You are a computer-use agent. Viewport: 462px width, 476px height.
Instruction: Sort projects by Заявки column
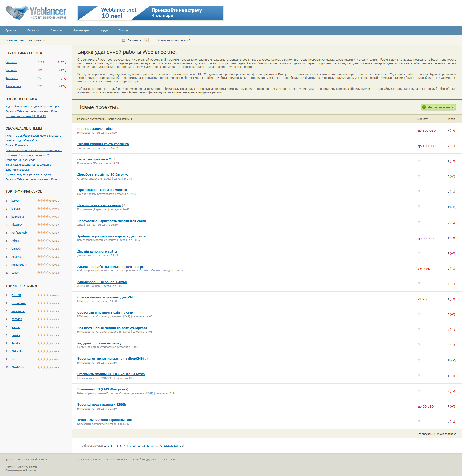point(452,119)
